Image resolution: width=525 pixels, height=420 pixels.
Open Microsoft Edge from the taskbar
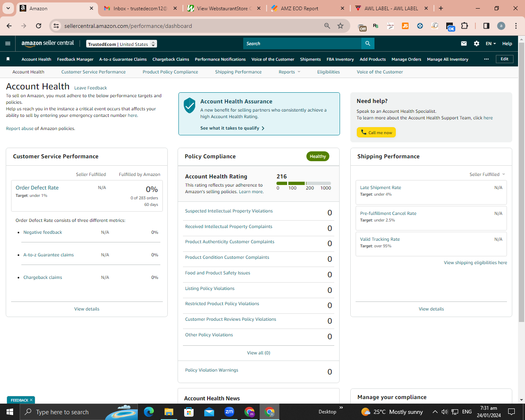point(149,412)
